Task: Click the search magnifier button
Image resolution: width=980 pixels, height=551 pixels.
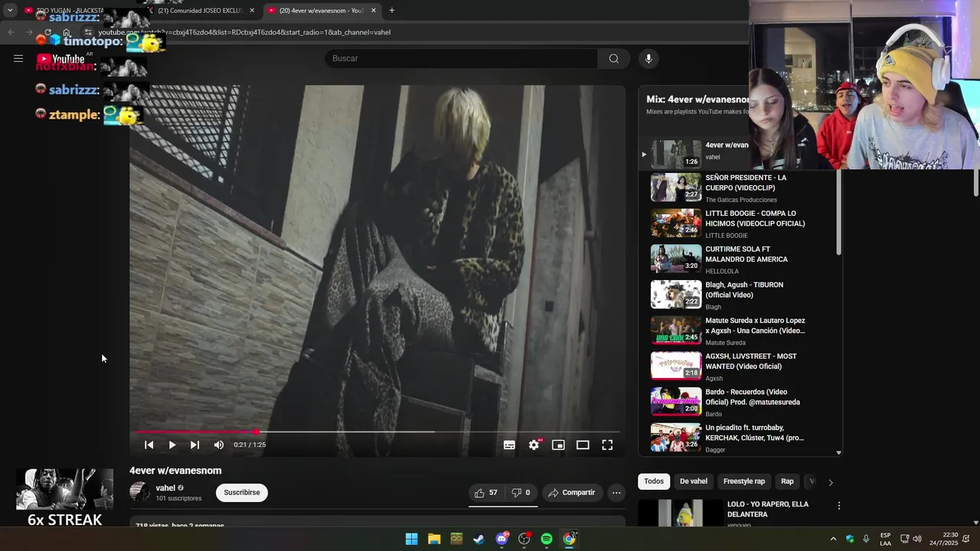Action: tap(613, 58)
